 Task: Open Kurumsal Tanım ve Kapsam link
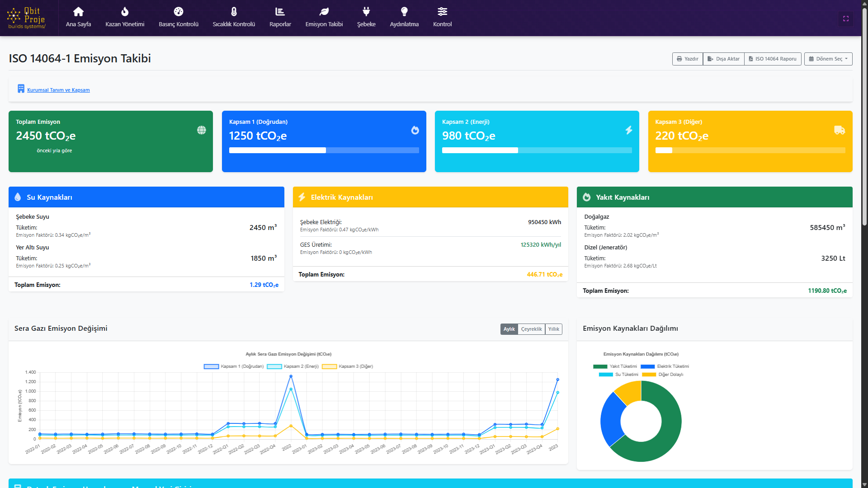58,90
